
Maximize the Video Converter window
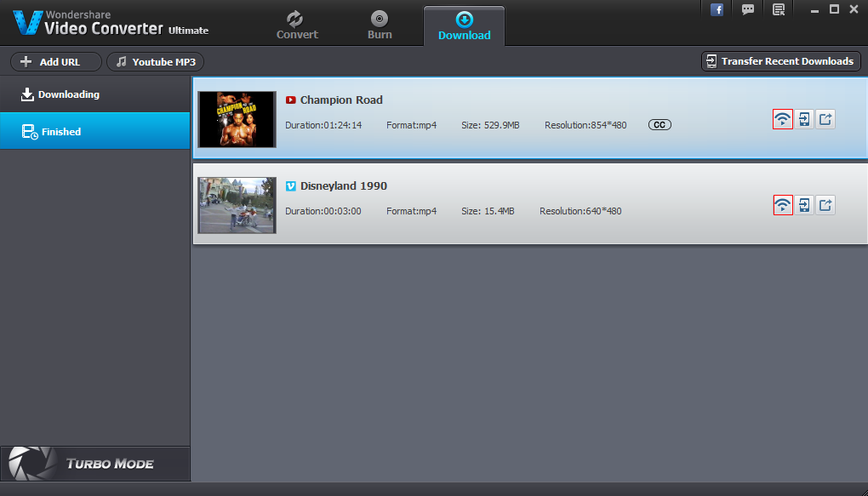(834, 9)
